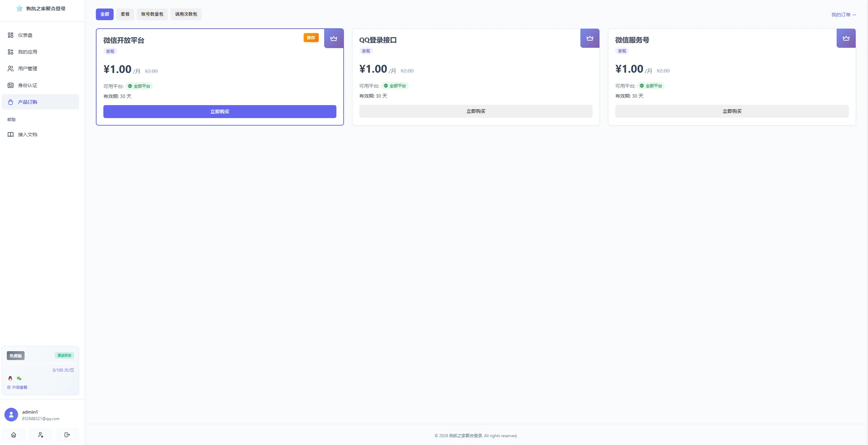Viewport: 868px width, 445px height.
Task: Click QQ登录接口 card title
Action: (378, 40)
